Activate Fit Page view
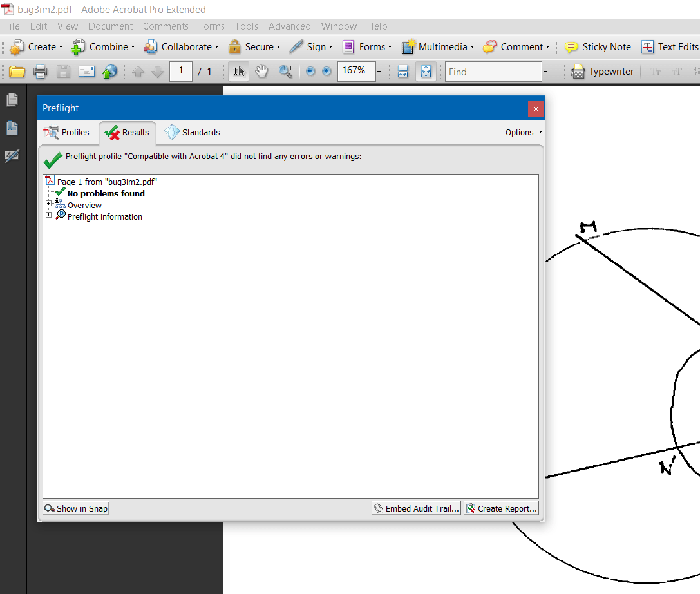 pyautogui.click(x=426, y=71)
